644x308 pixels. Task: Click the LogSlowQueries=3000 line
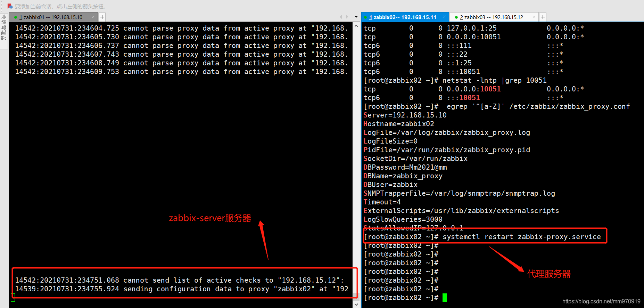coord(403,219)
